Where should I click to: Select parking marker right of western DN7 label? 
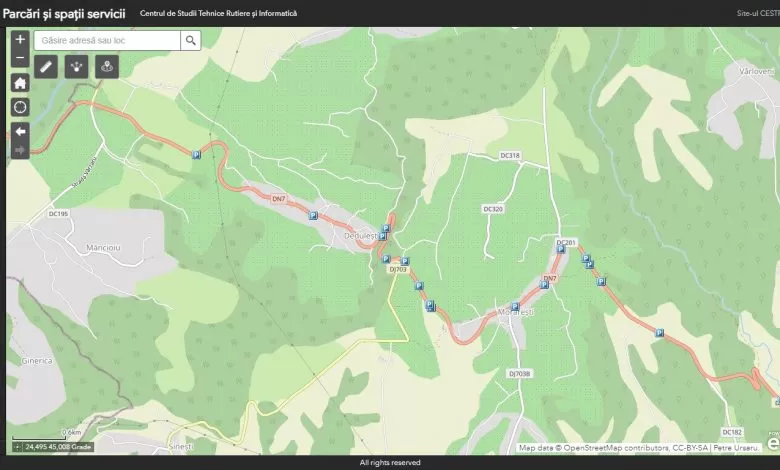click(313, 215)
